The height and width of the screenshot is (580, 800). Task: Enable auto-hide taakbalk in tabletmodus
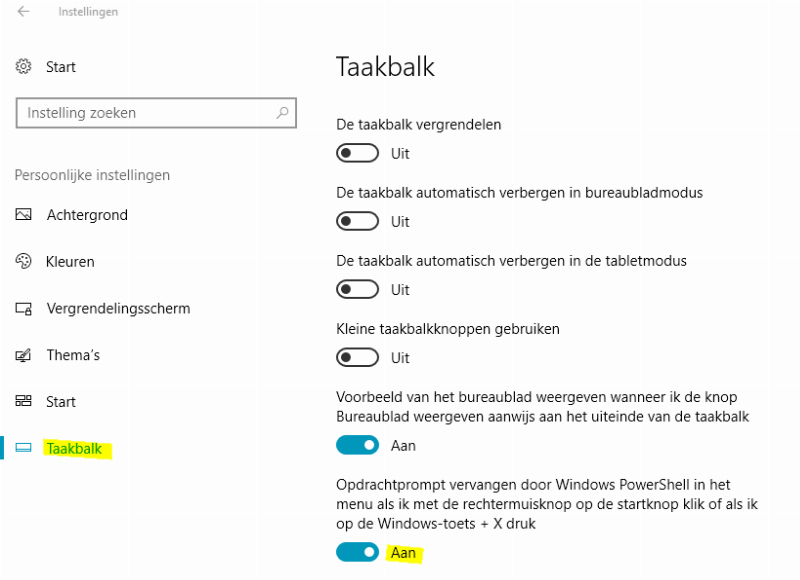tap(358, 289)
